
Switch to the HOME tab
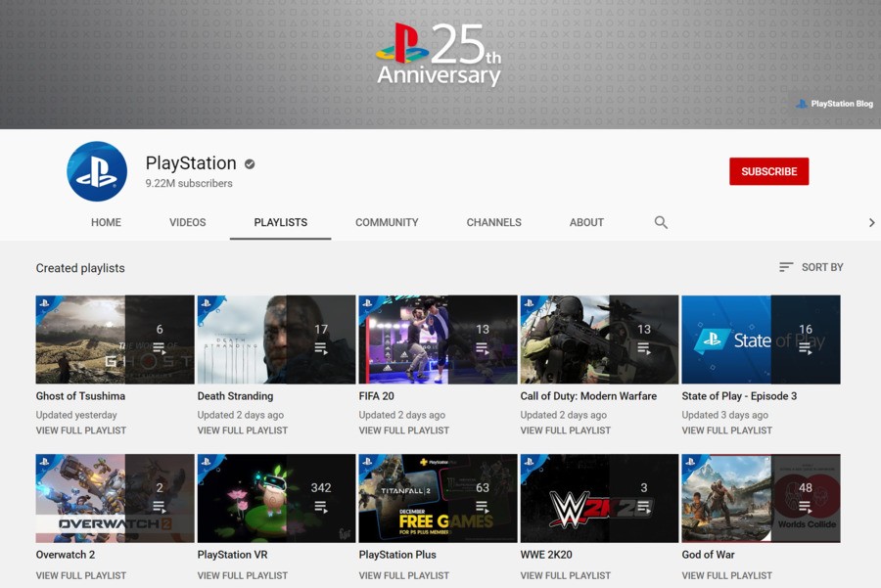pos(106,222)
